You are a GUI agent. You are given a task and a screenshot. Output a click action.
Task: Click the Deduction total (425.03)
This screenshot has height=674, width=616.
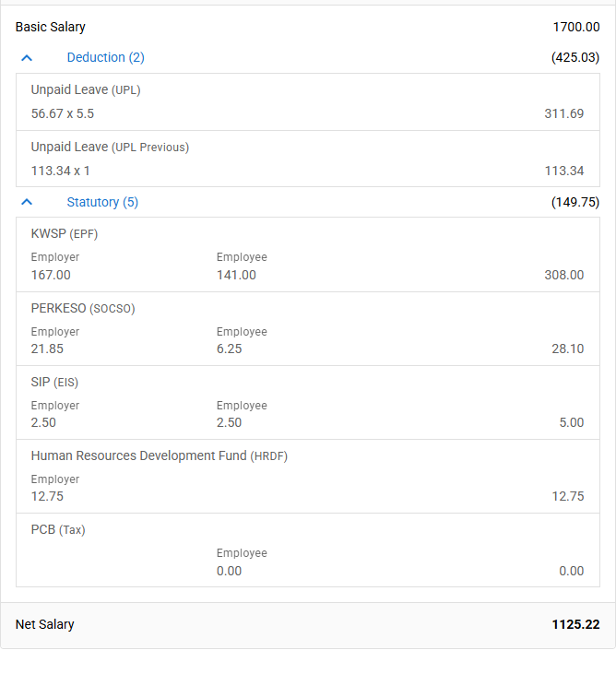pos(575,57)
